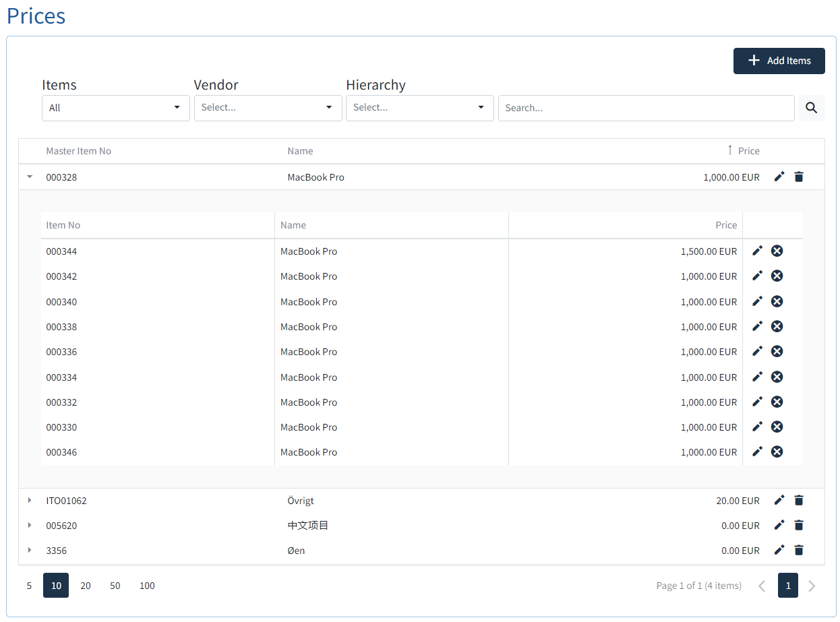840x622 pixels.
Task: Edit price of item 000338
Action: pos(757,326)
